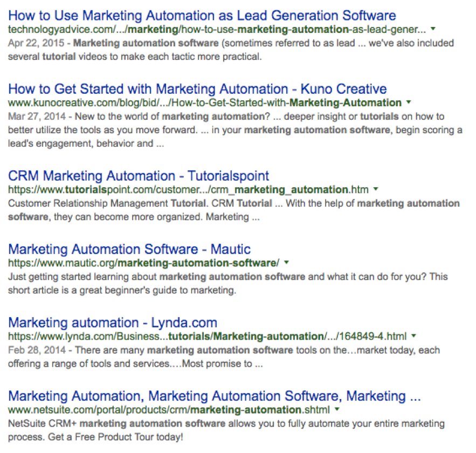This screenshot has height=453, width=476.
Task: Expand the mautic.org URL dropdown arrow
Action: point(286,263)
